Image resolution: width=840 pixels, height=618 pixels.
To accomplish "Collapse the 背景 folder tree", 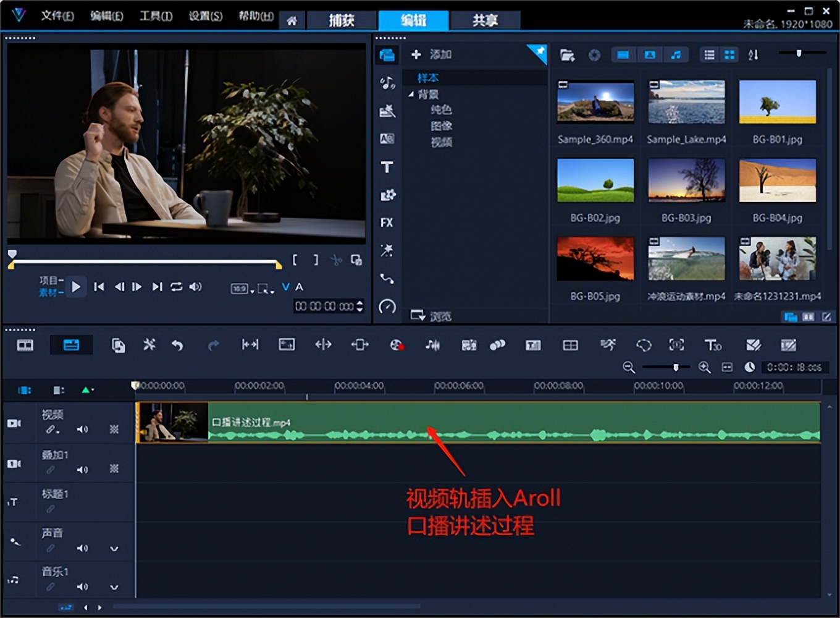I will 411,95.
